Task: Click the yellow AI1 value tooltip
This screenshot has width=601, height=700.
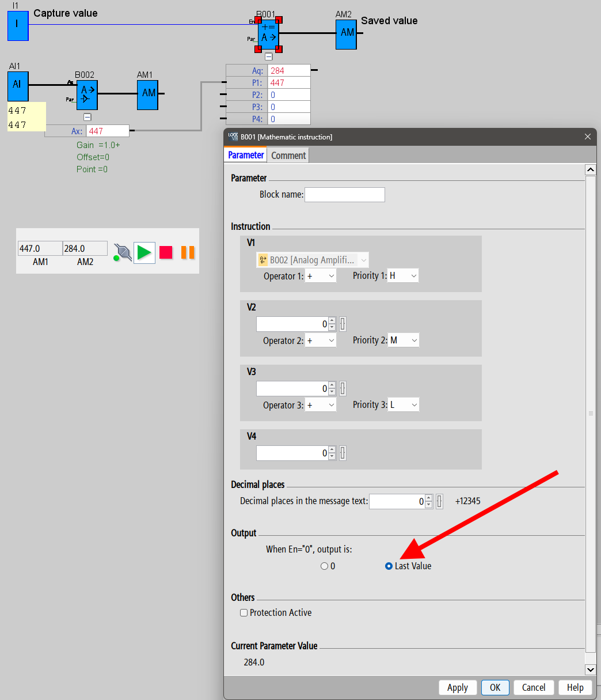Action: click(26, 117)
